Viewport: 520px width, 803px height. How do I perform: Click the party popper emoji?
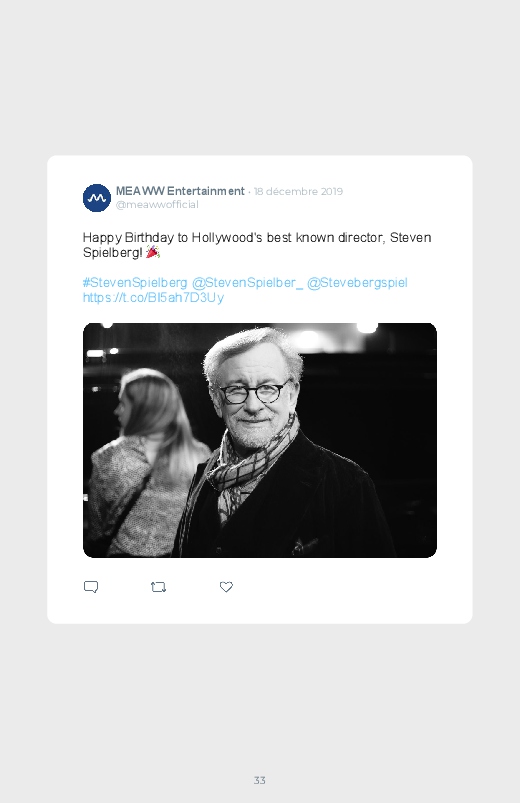coord(153,252)
